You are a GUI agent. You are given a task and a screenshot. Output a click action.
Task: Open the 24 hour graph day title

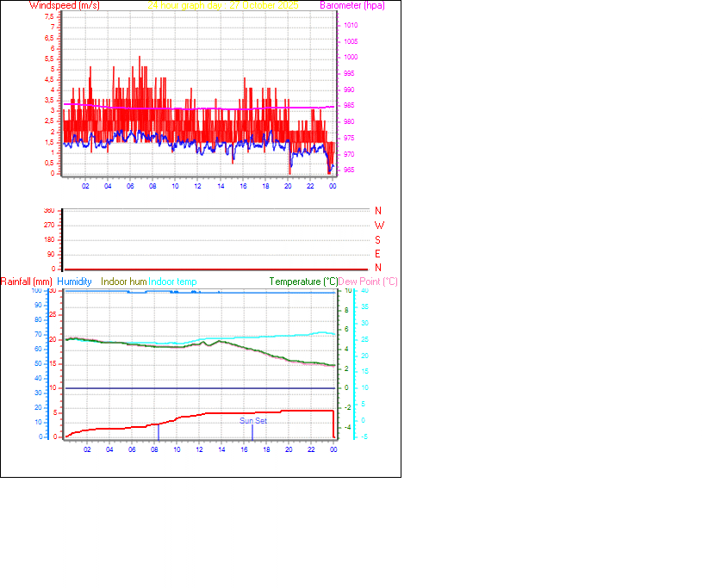pyautogui.click(x=190, y=6)
